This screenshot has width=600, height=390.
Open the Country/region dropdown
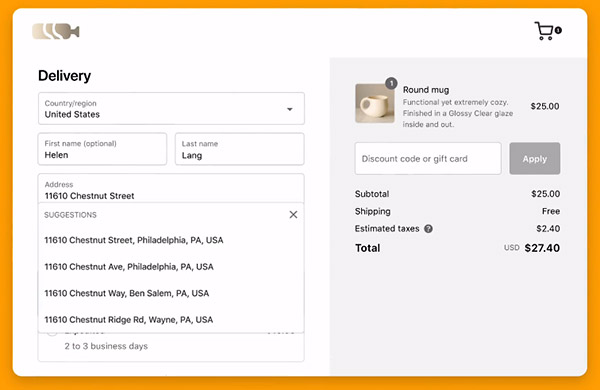tap(171, 109)
